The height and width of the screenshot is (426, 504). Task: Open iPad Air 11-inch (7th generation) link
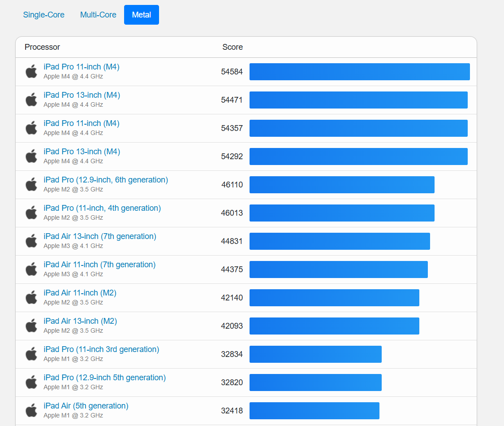pos(99,265)
